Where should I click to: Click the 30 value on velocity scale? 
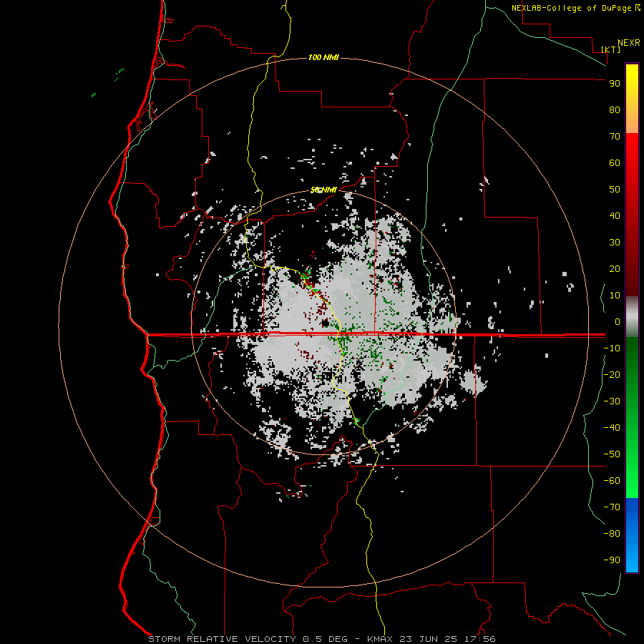(615, 243)
